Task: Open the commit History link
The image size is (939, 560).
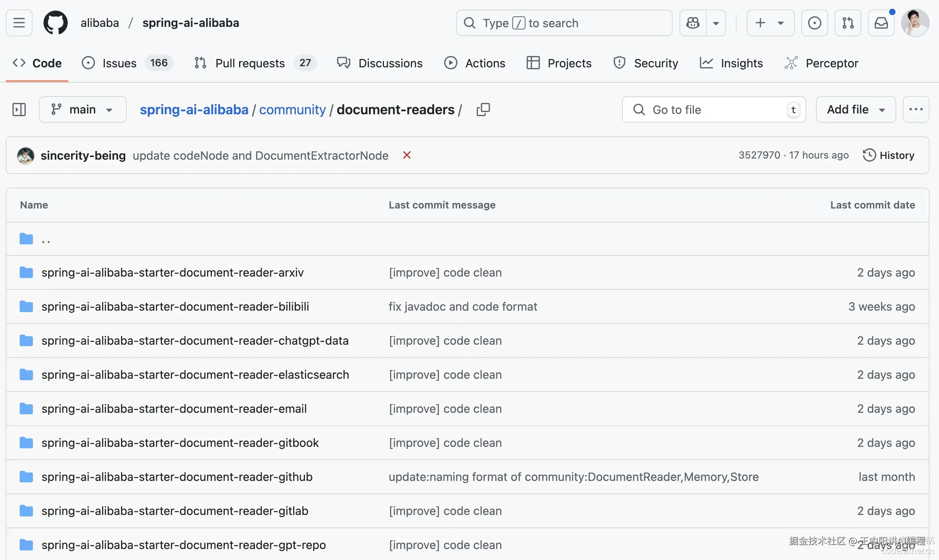Action: (x=888, y=155)
